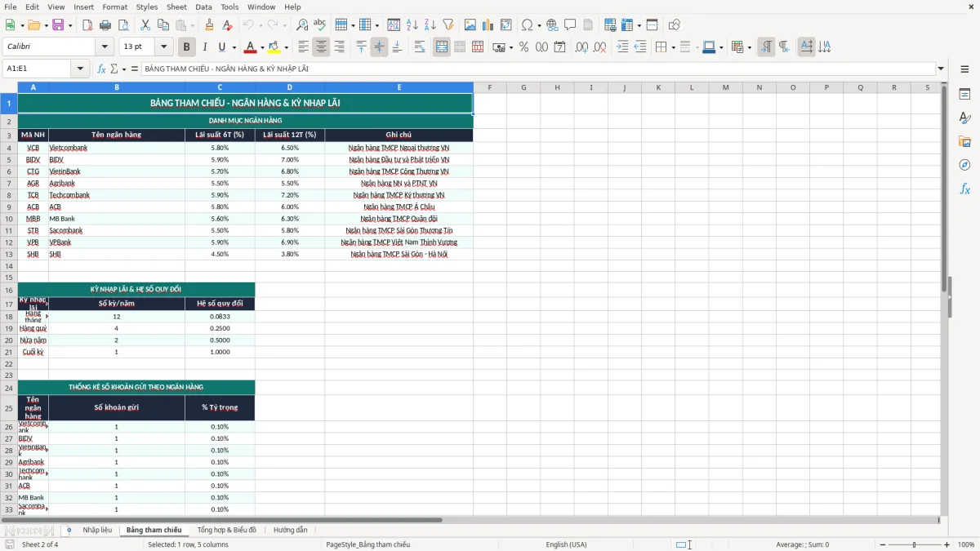Open the Conditional Formatting dropdown arrow
Image resolution: width=980 pixels, height=551 pixels.
[749, 47]
